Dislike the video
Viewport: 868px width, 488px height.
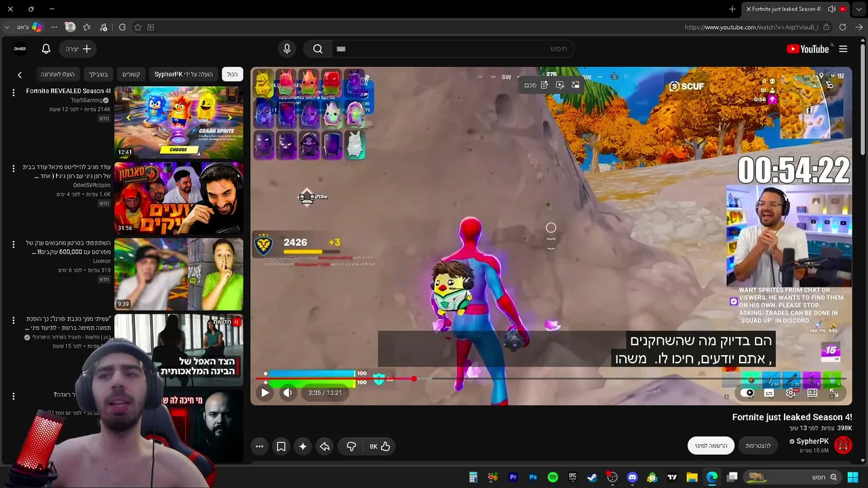tap(351, 446)
